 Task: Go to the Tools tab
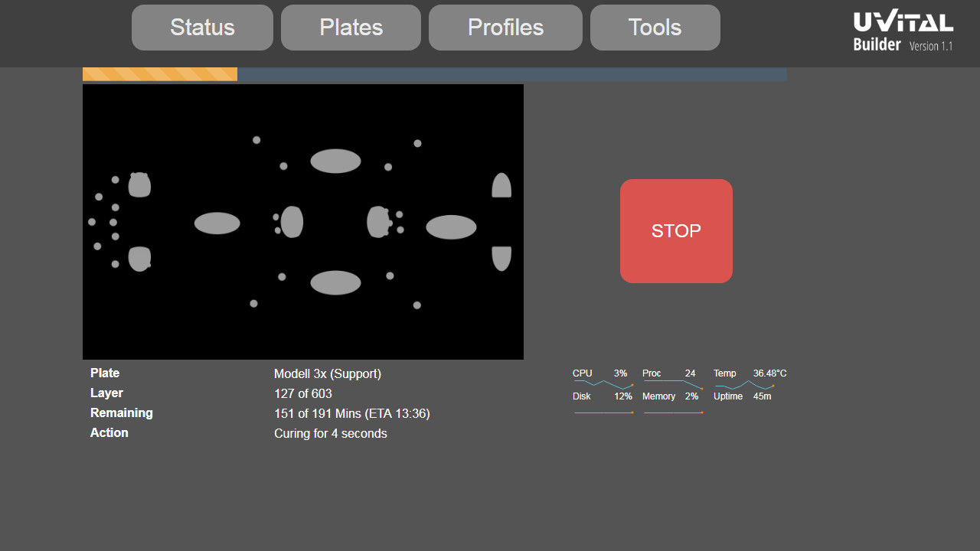coord(655,28)
